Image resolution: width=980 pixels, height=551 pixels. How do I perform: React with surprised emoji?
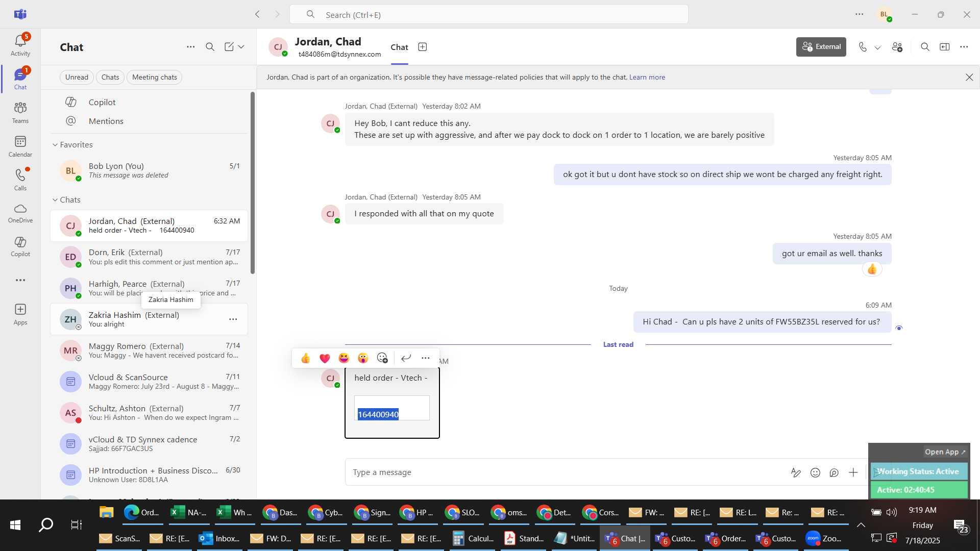pos(363,358)
